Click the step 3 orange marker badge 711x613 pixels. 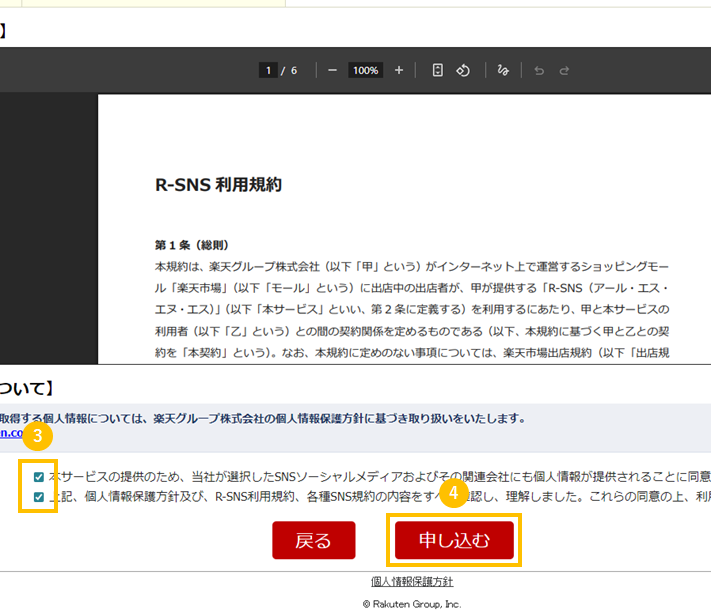pos(37,436)
